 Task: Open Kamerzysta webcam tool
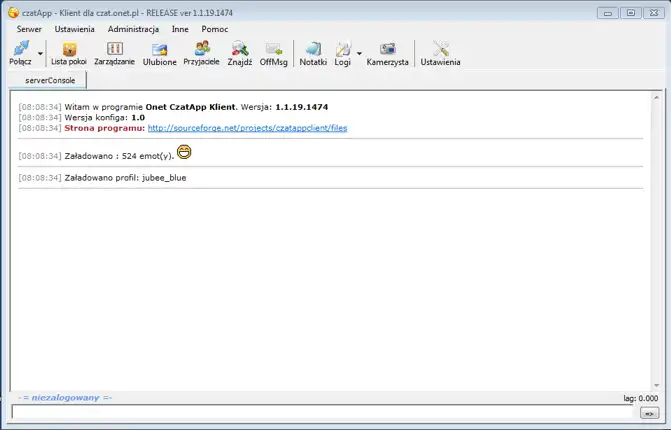tap(388, 53)
